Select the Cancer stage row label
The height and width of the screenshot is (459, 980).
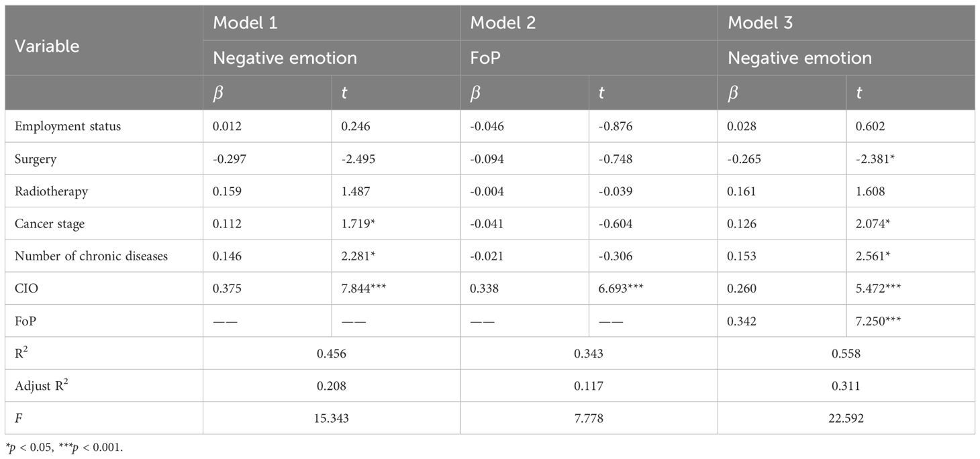[x=50, y=223]
